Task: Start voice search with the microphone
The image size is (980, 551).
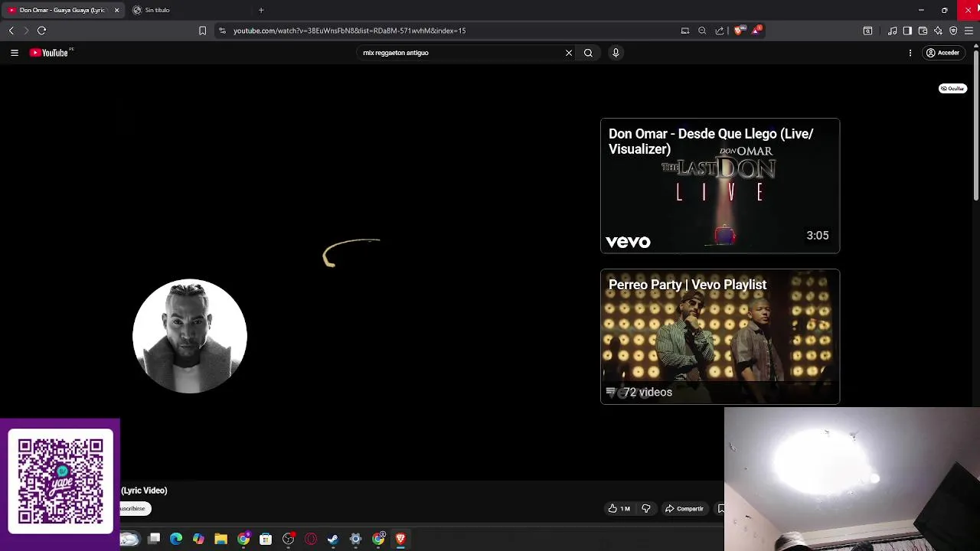Action: [x=616, y=53]
